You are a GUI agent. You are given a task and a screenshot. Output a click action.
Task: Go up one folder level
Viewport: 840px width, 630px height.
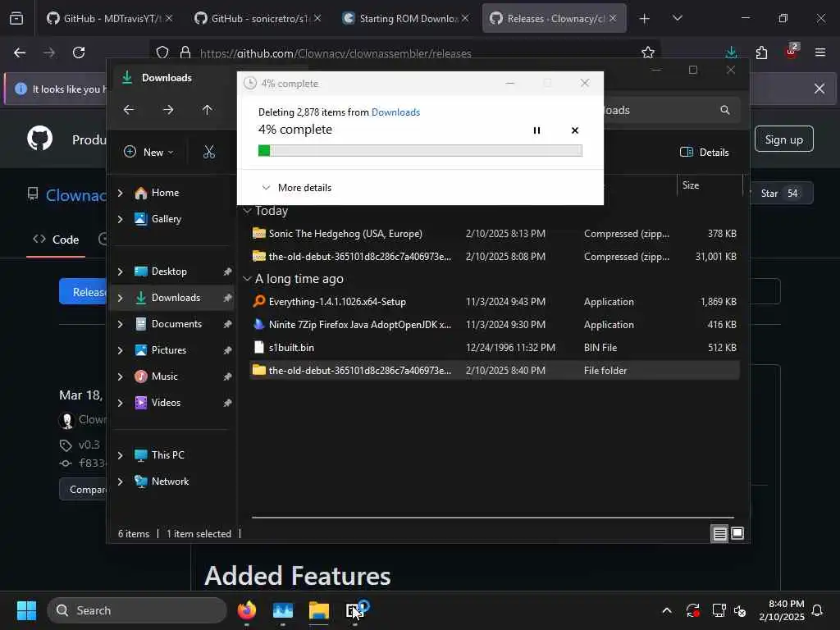208,110
